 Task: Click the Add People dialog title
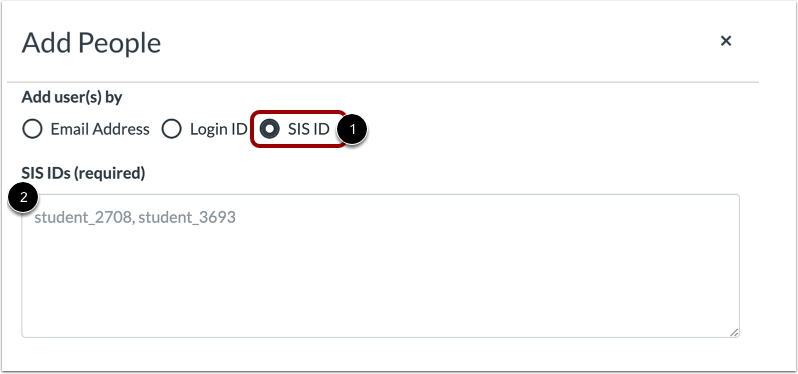coord(91,43)
